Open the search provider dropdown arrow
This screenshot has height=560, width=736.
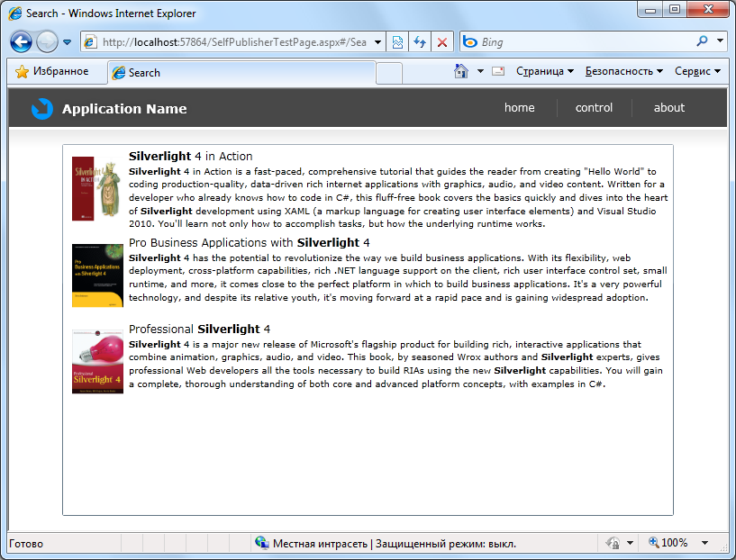(x=720, y=41)
